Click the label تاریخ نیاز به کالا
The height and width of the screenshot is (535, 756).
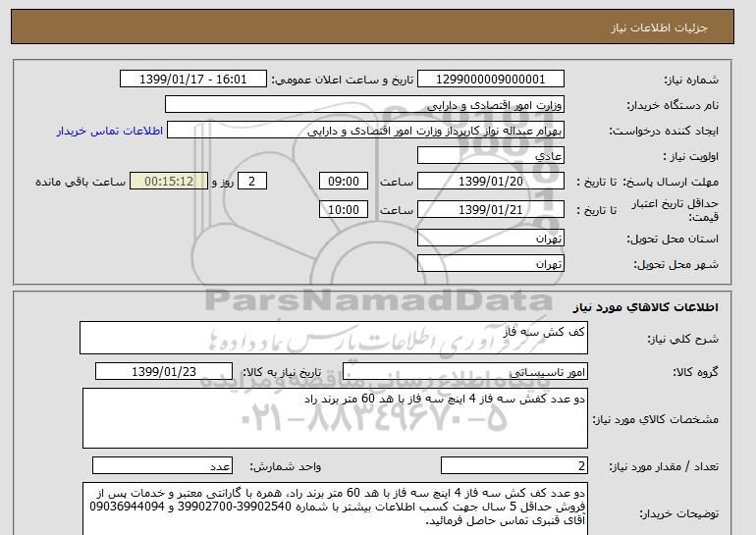[x=281, y=372]
